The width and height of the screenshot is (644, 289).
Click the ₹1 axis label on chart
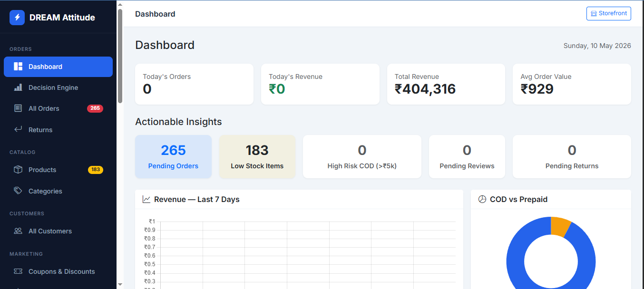click(152, 221)
